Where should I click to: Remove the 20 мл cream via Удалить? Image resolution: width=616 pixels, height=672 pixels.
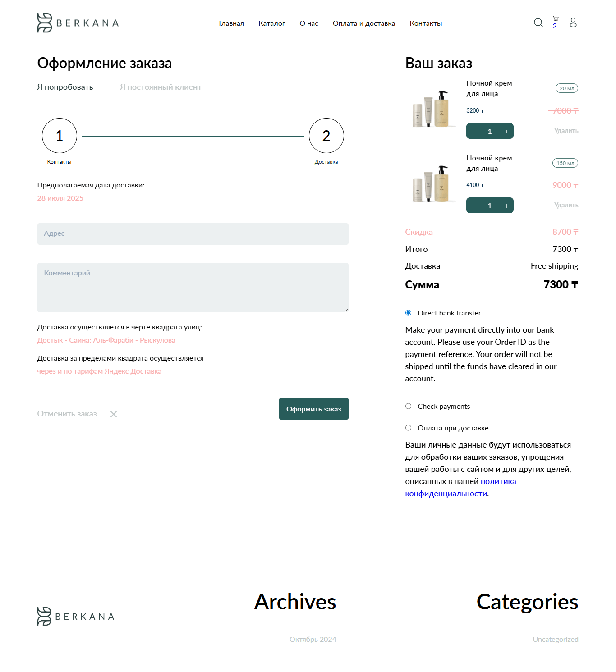tap(566, 131)
